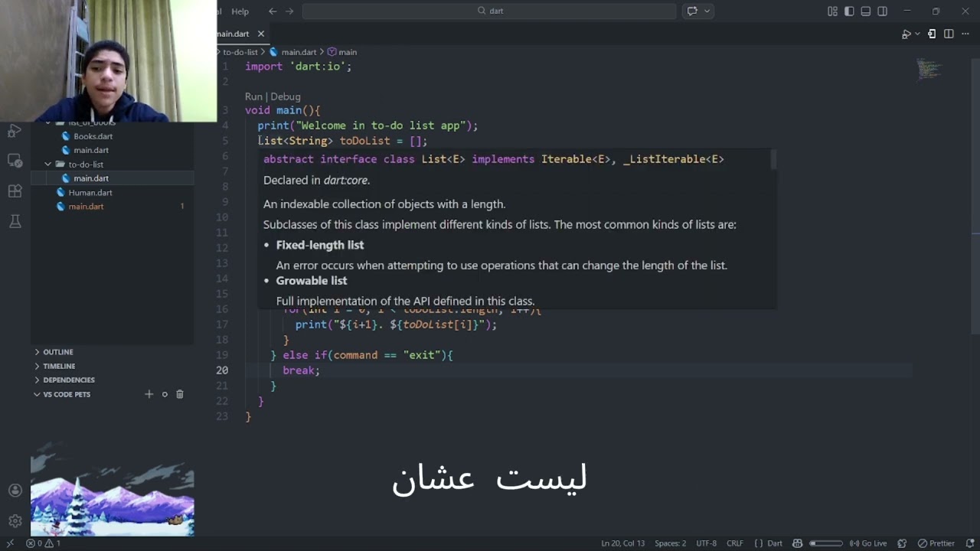Screen dimensions: 980x551
Task: Open Human.dart in the explorer
Action: [112, 192]
